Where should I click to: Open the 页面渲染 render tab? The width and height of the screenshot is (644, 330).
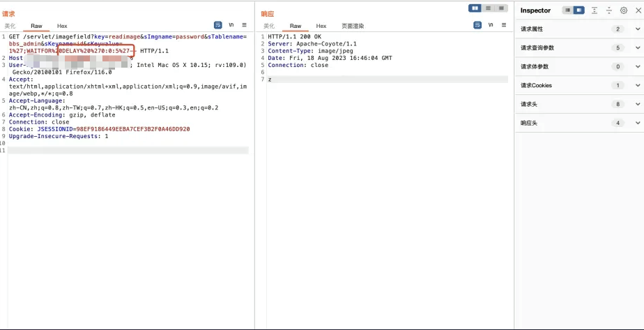(x=353, y=26)
